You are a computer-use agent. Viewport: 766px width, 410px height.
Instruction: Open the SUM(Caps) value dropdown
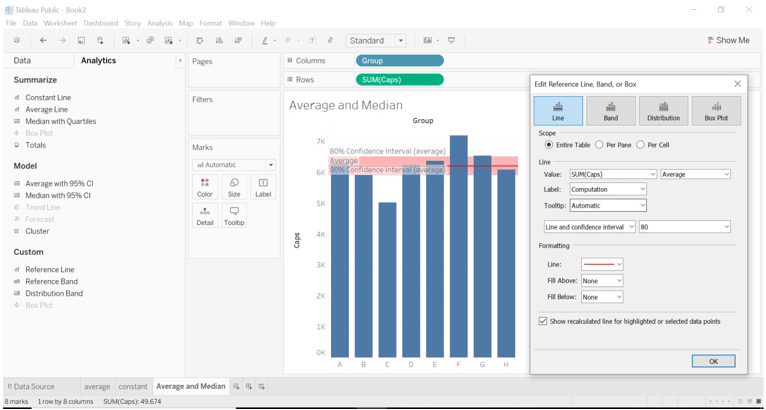612,174
